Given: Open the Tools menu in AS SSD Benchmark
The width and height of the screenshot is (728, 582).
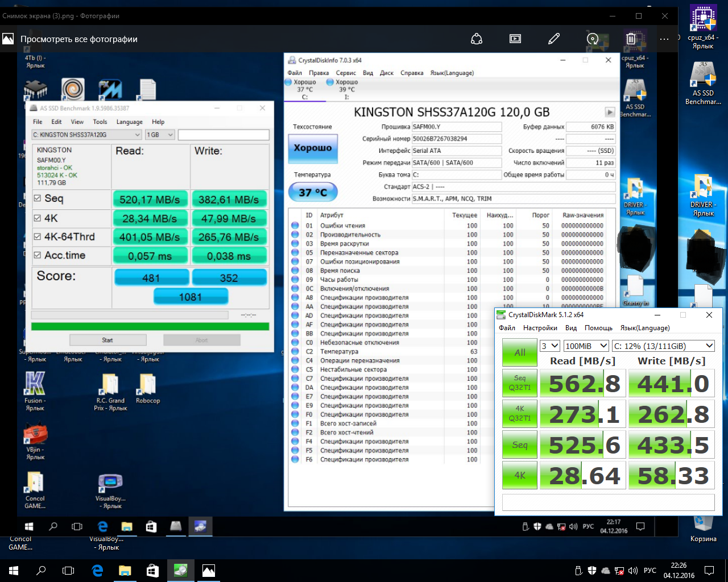Looking at the screenshot, I should [x=100, y=122].
